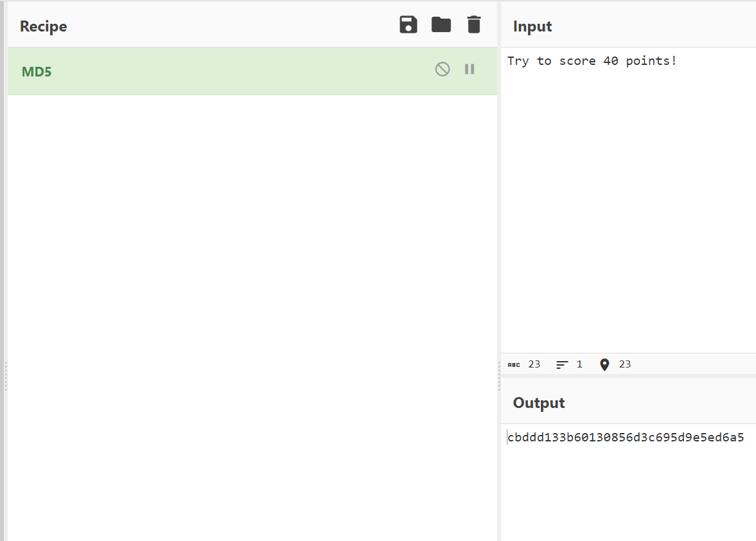Image resolution: width=756 pixels, height=541 pixels.
Task: Click the location pin offset icon
Action: click(604, 364)
